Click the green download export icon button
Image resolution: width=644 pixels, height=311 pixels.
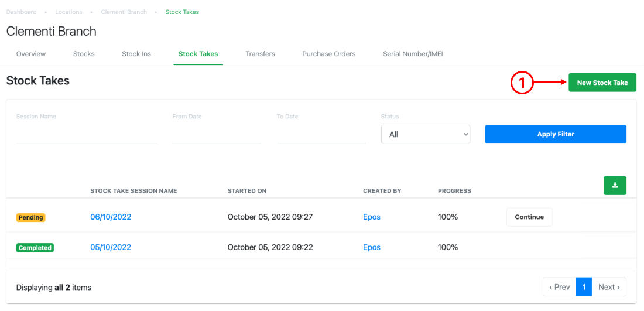(x=615, y=185)
